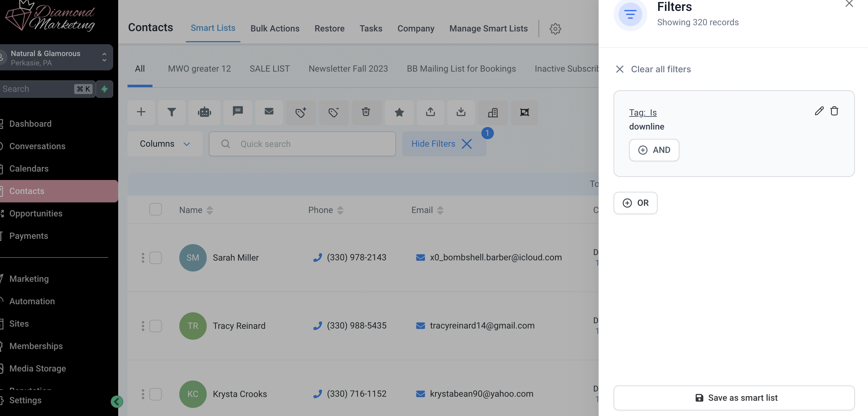Switch to the Bulk Actions tab
Screen dimensions: 868x416
[275, 28]
